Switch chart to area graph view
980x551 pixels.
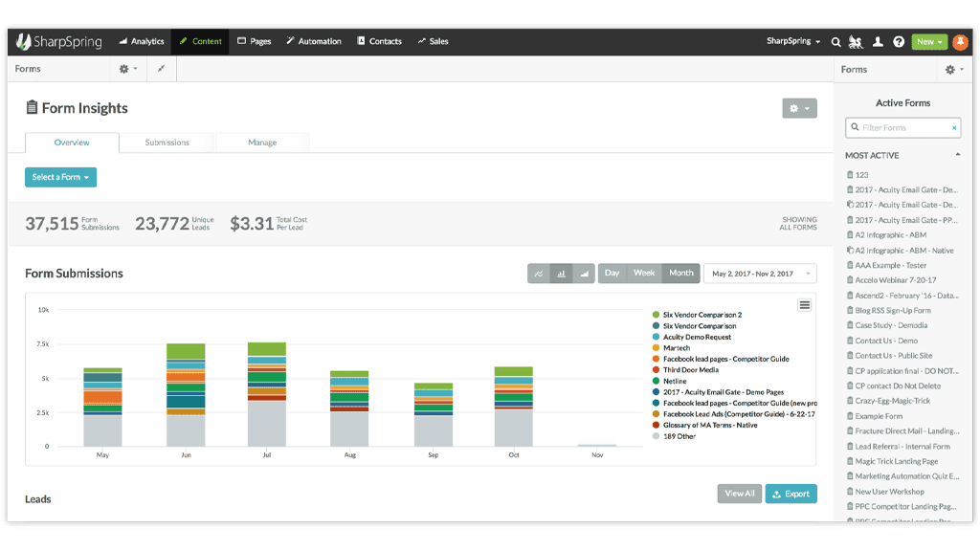click(x=584, y=273)
